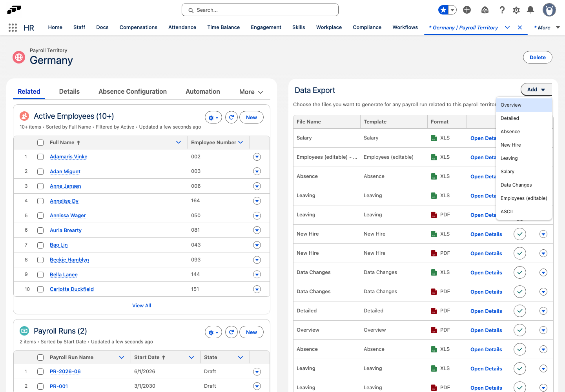The height and width of the screenshot is (392, 565).
Task: Choose Overview from the Add menu
Action: [x=524, y=105]
